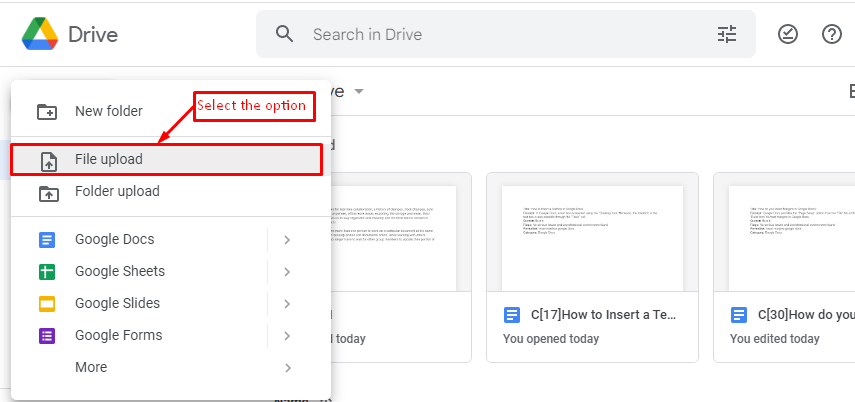Choose File upload from the menu
Image resolution: width=855 pixels, height=402 pixels.
point(171,159)
